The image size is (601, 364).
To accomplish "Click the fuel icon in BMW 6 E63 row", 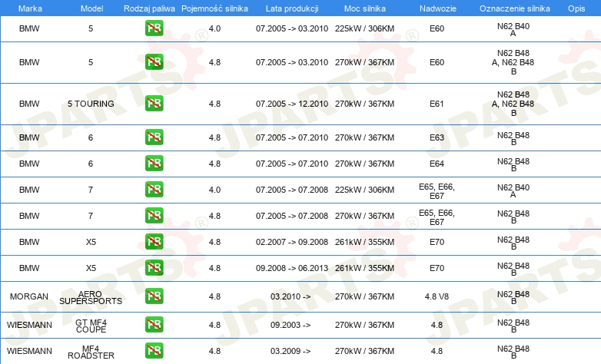I will pos(154,137).
